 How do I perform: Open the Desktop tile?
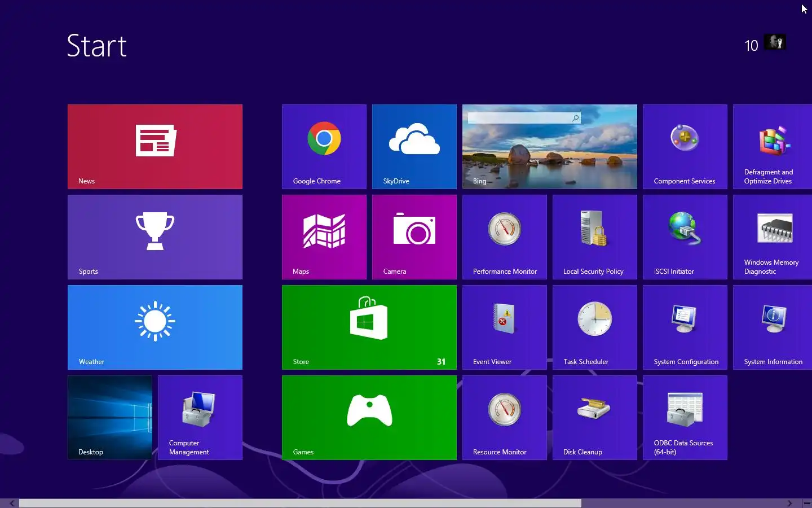[110, 418]
